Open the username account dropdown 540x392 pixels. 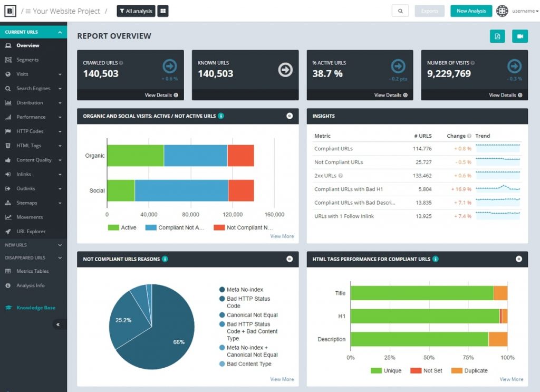(x=525, y=11)
